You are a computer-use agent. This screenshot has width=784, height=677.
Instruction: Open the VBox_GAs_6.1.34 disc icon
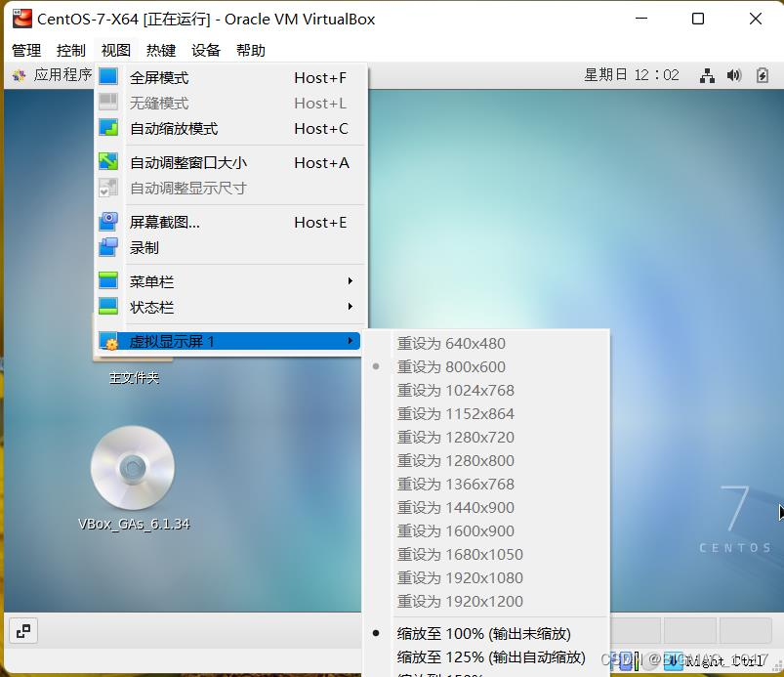(x=133, y=468)
